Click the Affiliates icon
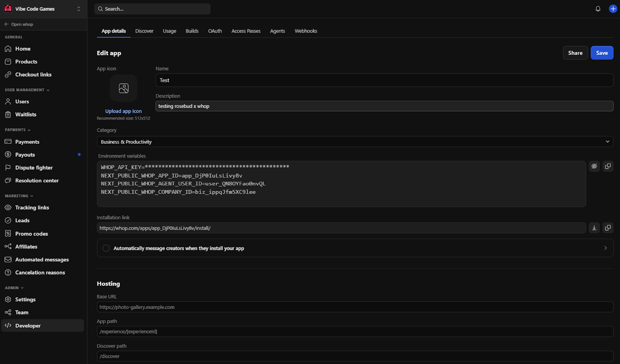Viewport: 620px width, 364px height. pyautogui.click(x=8, y=246)
